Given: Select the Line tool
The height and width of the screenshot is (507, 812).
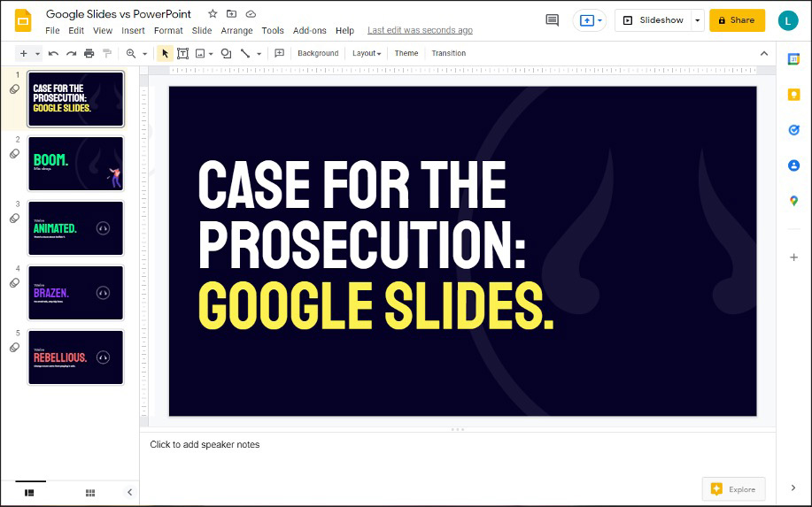Looking at the screenshot, I should click(245, 53).
